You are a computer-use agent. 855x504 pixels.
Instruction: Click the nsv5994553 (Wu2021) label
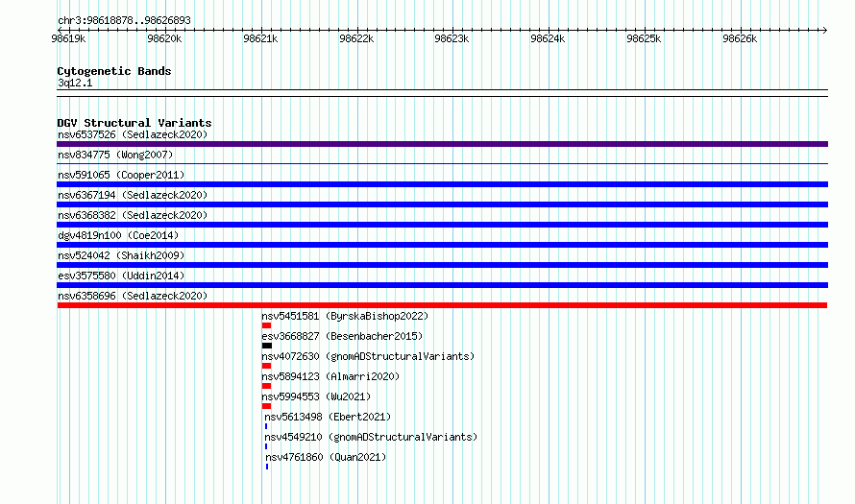[316, 396]
